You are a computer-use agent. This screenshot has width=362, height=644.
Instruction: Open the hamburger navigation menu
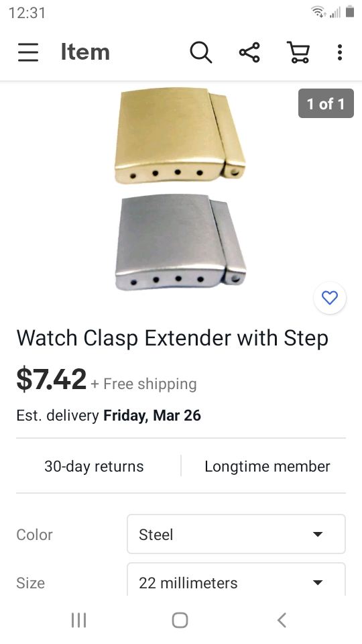click(x=28, y=52)
